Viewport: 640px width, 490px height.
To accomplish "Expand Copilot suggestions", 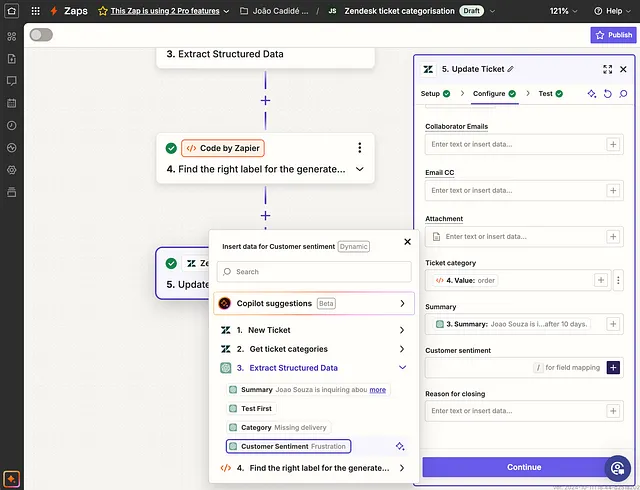I will pos(314,303).
